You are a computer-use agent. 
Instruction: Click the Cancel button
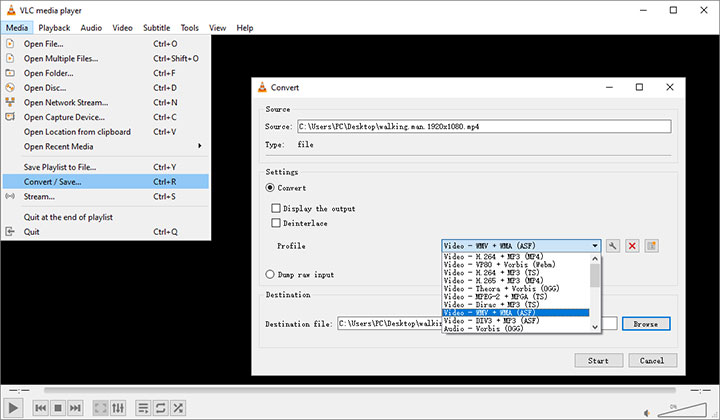pyautogui.click(x=652, y=360)
